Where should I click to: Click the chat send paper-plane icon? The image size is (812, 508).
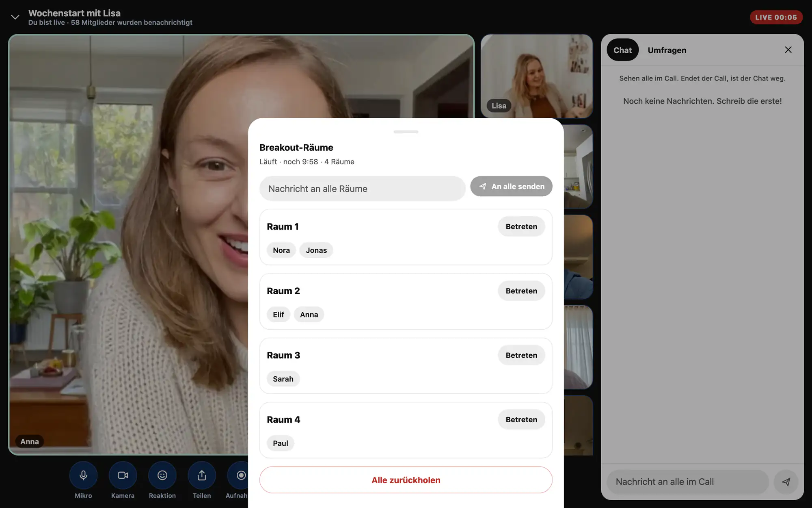tap(786, 482)
